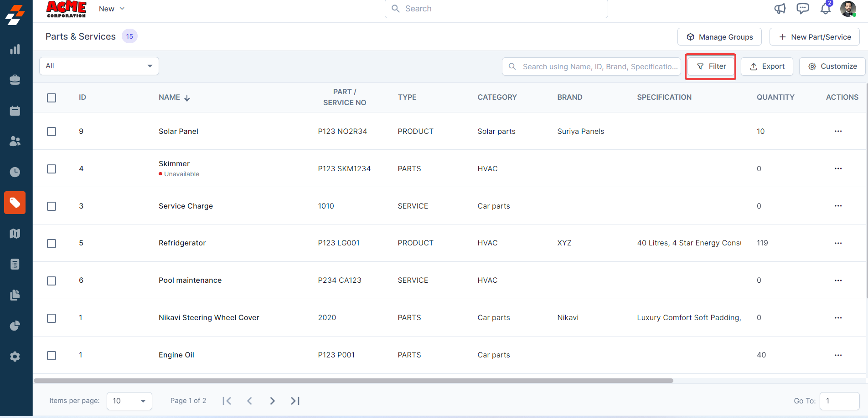
Task: Open the customers people icon in sidebar
Action: point(15,141)
